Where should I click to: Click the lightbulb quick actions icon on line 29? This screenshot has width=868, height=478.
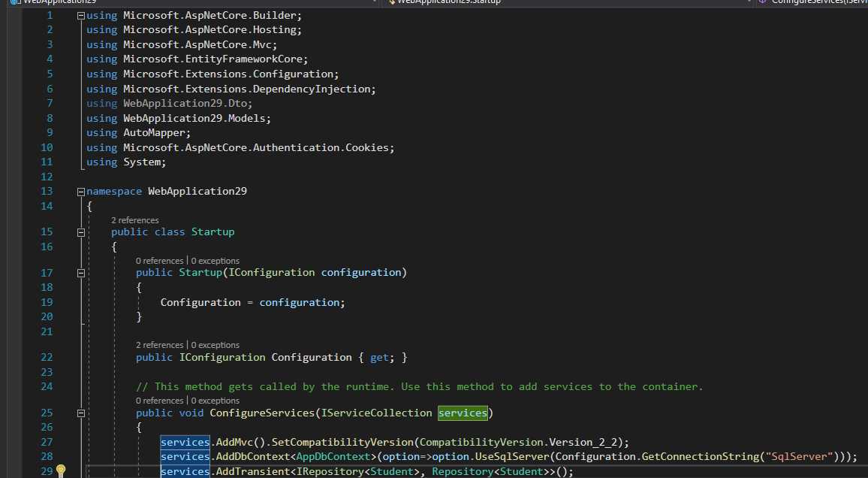[x=61, y=471]
